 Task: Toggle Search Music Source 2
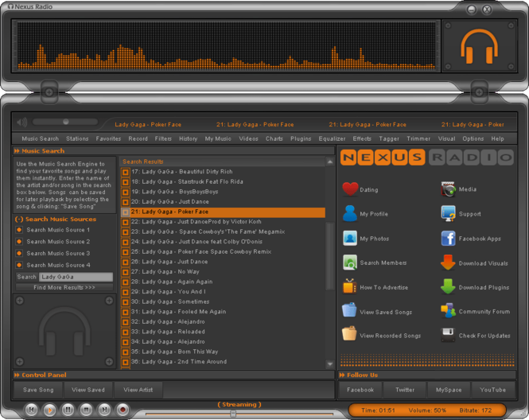(19, 242)
